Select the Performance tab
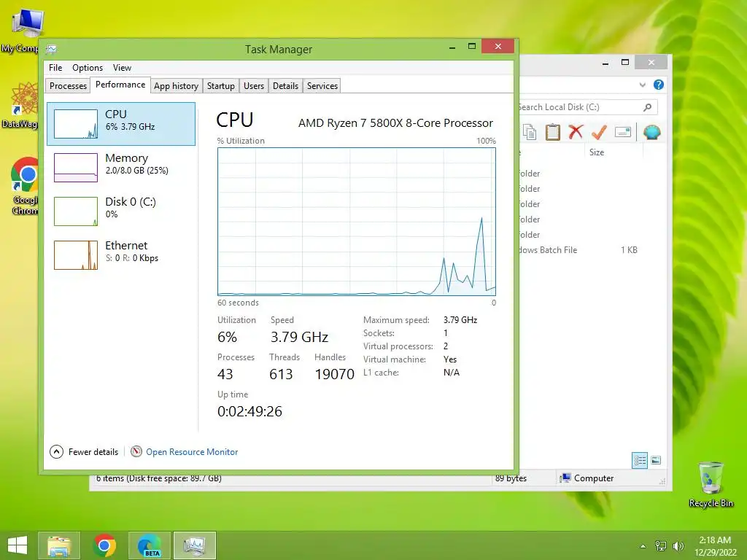This screenshot has width=747, height=560. pos(120,85)
